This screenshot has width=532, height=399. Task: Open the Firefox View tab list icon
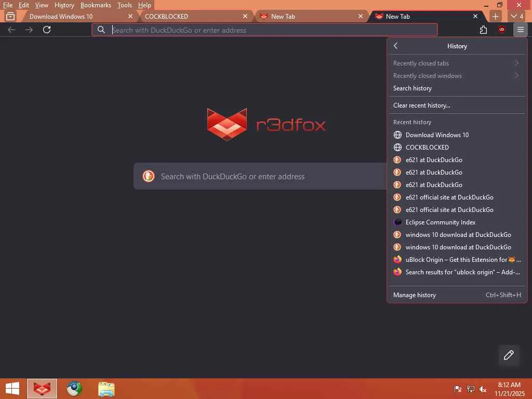[x=10, y=16]
